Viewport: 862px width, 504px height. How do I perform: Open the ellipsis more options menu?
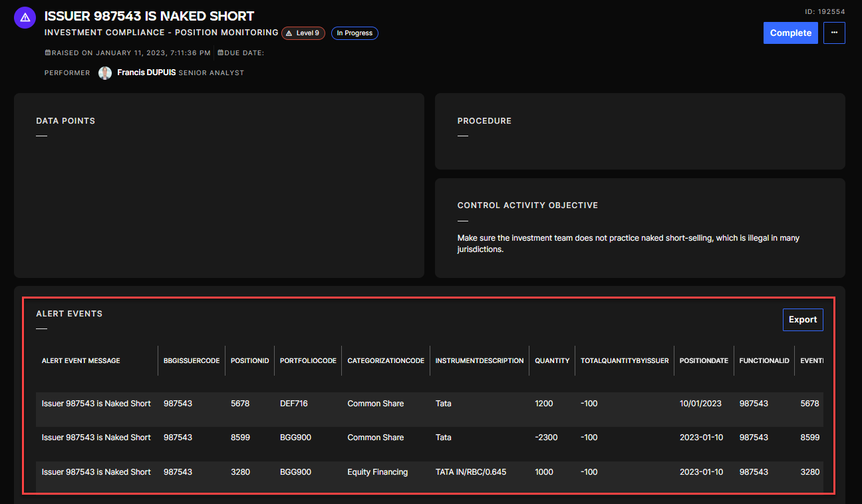(834, 33)
